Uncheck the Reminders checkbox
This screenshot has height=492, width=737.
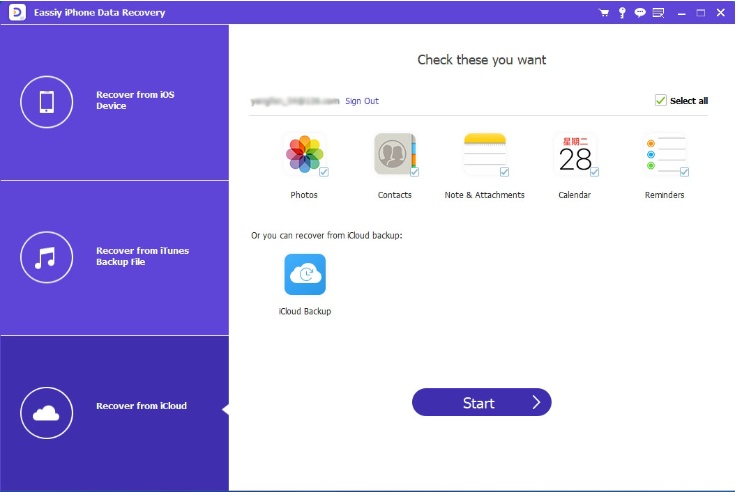coord(684,172)
